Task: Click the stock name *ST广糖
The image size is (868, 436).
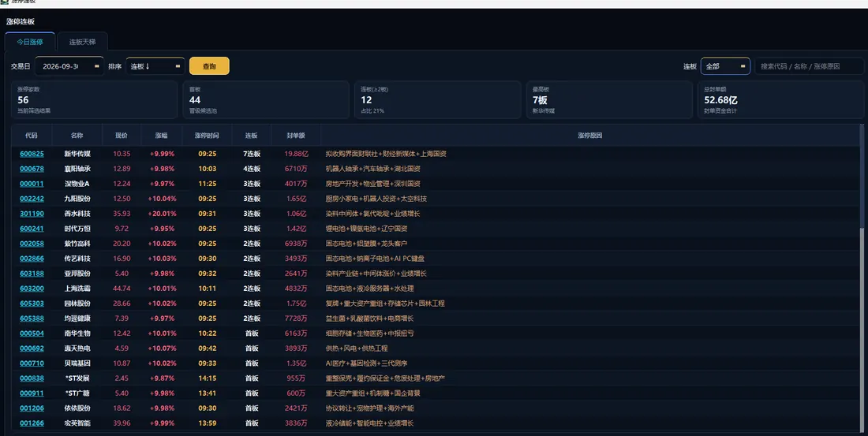Action: (77, 393)
